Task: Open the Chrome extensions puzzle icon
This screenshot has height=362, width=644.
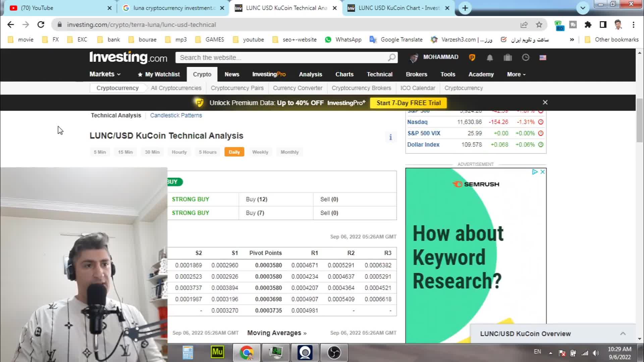Action: [x=588, y=25]
